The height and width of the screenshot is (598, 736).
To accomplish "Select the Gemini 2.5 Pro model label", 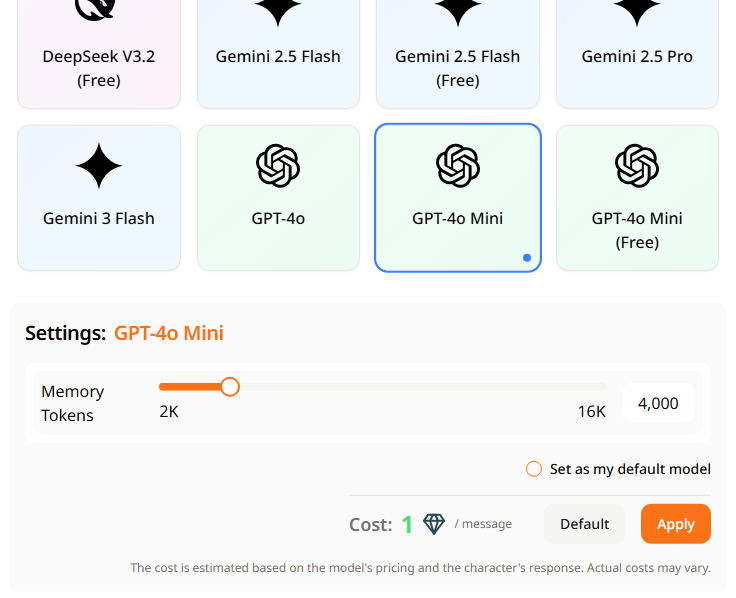I will click(x=637, y=56).
